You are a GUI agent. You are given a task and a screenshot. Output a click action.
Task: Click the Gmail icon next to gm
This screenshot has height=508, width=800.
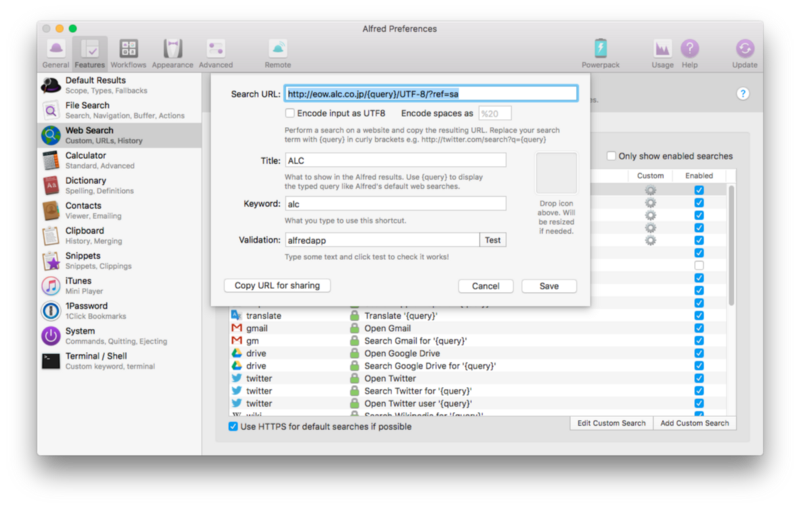237,340
